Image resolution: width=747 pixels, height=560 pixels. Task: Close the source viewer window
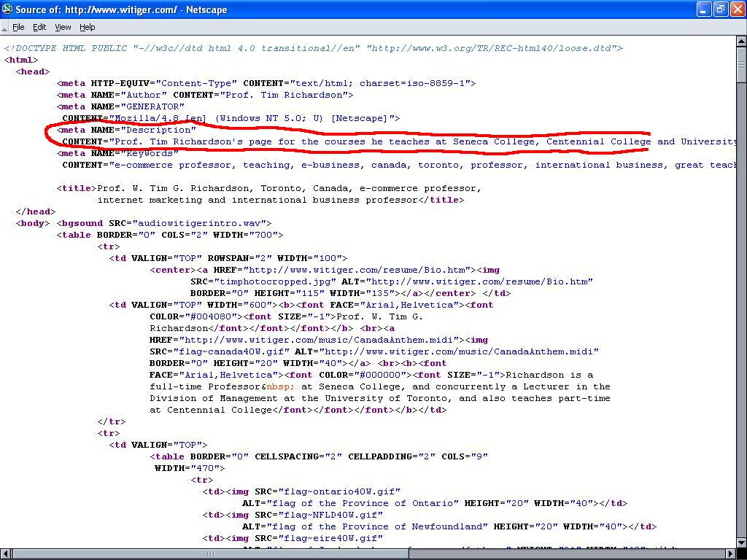pos(737,9)
